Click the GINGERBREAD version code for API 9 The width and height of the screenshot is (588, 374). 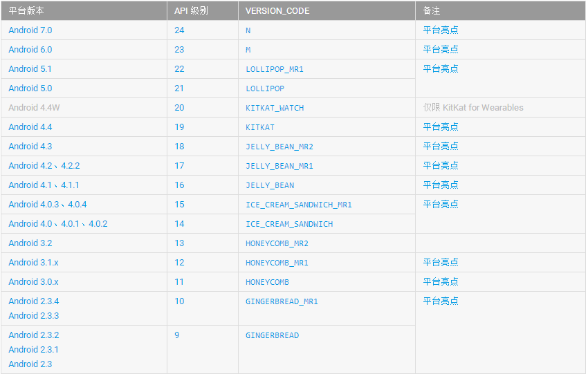pos(273,335)
